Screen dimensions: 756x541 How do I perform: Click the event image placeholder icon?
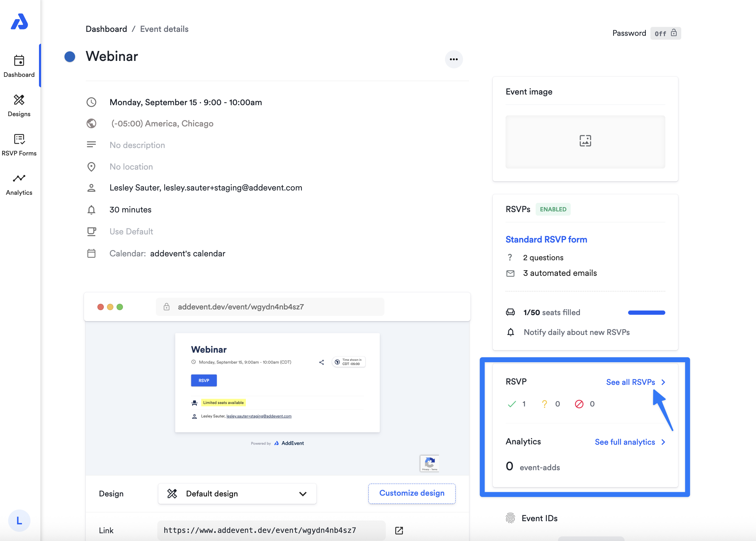tap(585, 141)
